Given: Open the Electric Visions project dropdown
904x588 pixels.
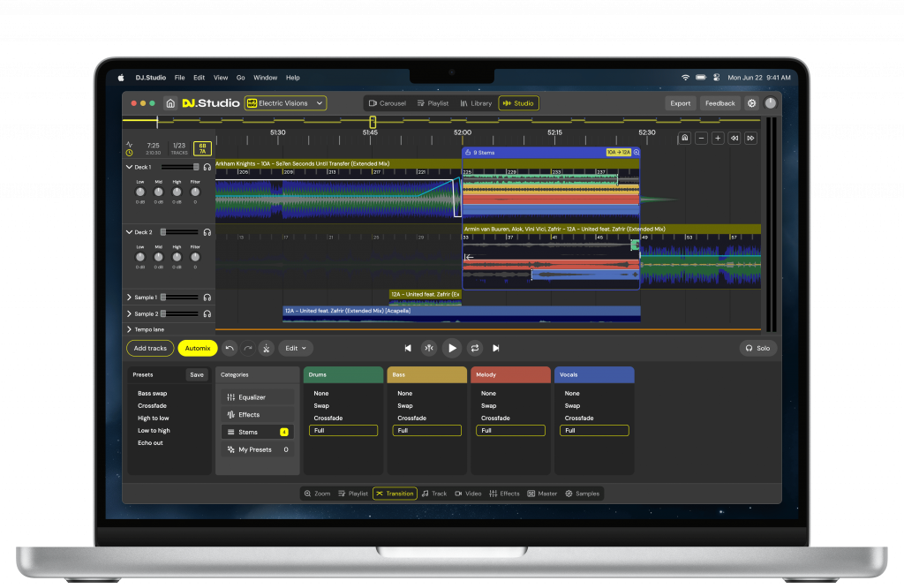Looking at the screenshot, I should point(285,103).
